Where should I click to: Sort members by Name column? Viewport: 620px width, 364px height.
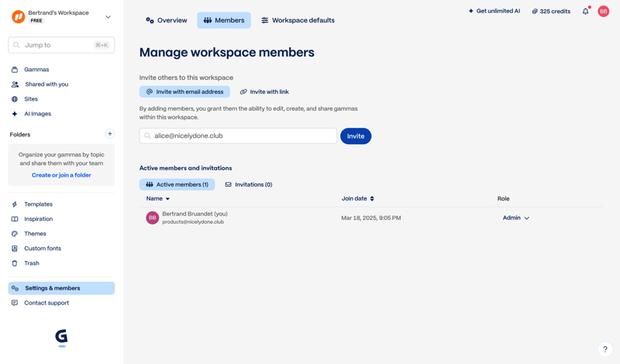coord(158,198)
